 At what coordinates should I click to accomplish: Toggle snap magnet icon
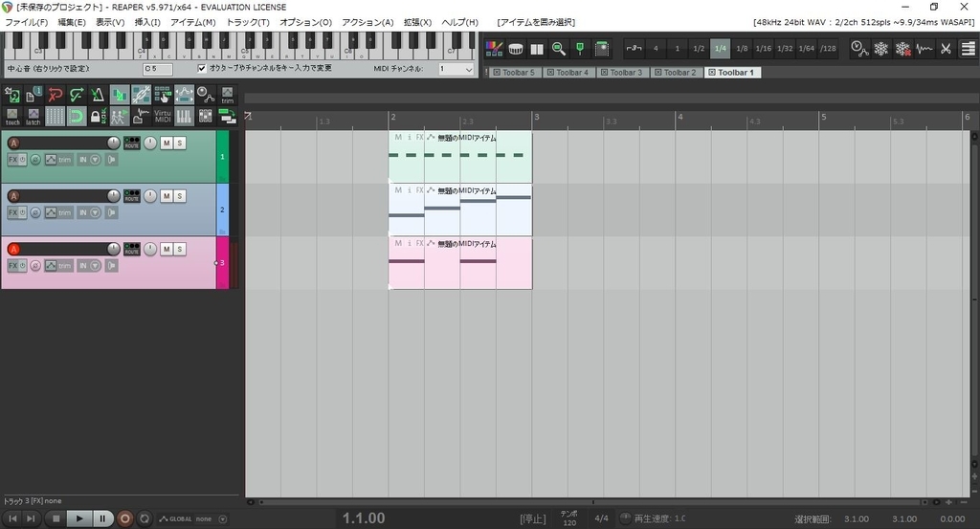coord(77,116)
